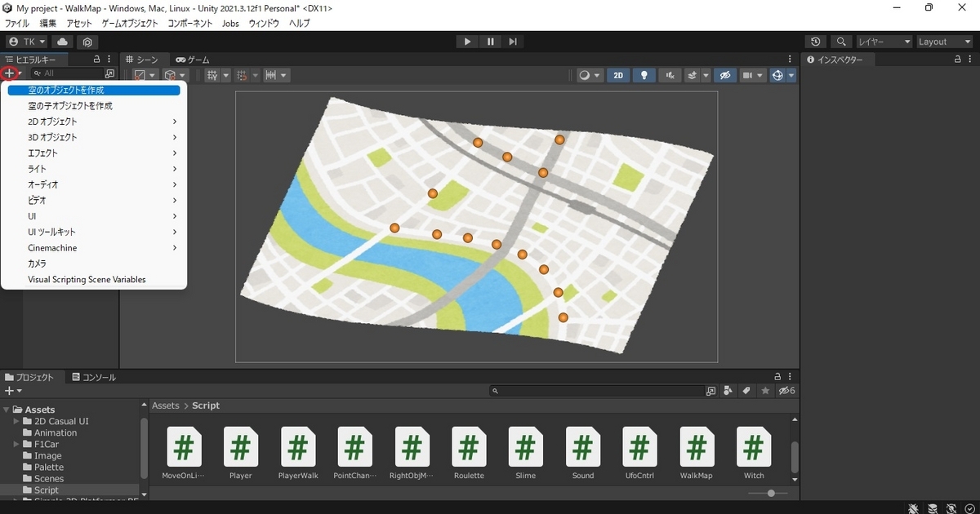Open the Scene view kebab menu
Viewport: 980px width, 514px height.
pos(790,60)
